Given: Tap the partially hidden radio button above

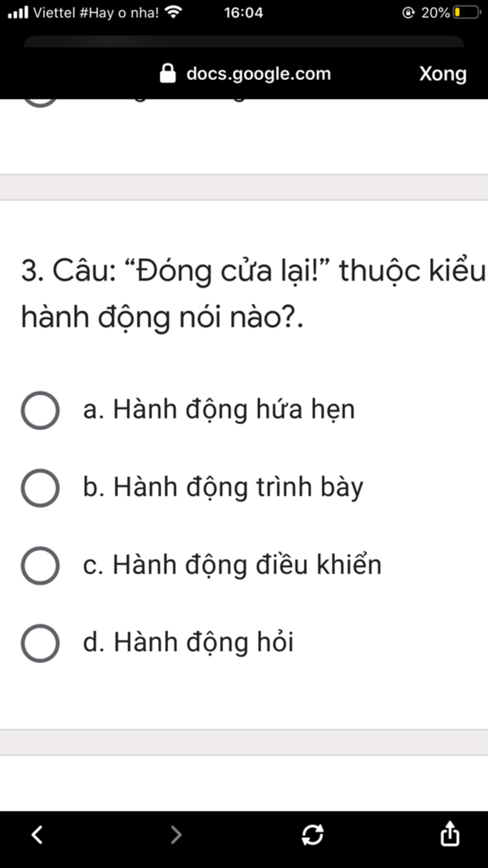Looking at the screenshot, I should click(x=41, y=101).
